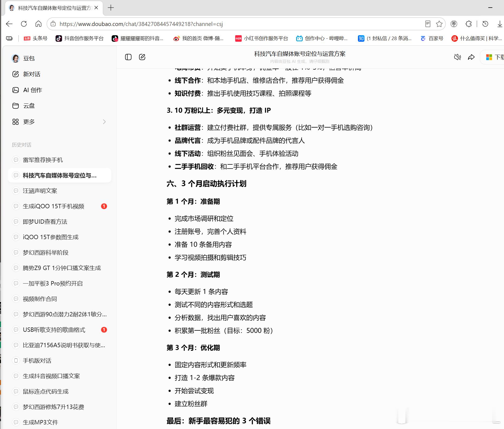Open USB听歌支持的歌曲格式 conversation
The width and height of the screenshot is (504, 429).
tap(60, 330)
